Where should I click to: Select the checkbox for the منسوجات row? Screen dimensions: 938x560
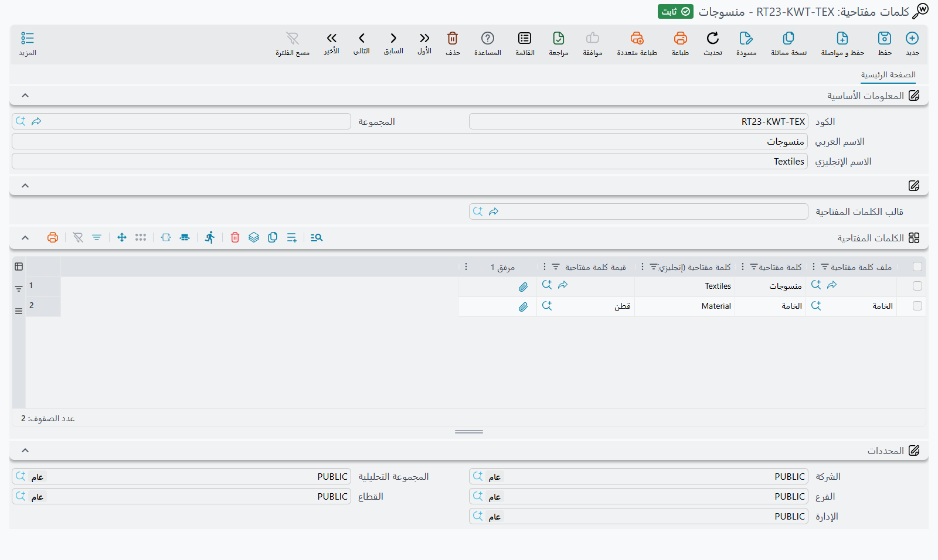coord(917,286)
